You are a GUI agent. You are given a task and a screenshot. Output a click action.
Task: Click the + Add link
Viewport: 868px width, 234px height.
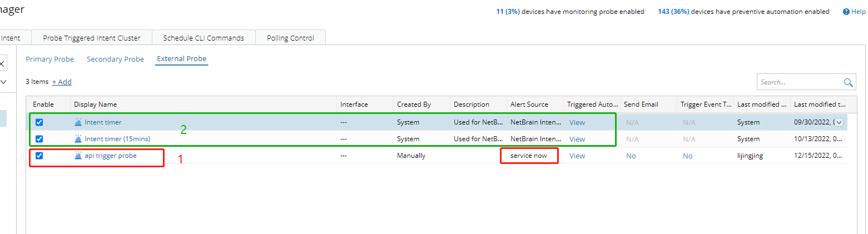62,82
